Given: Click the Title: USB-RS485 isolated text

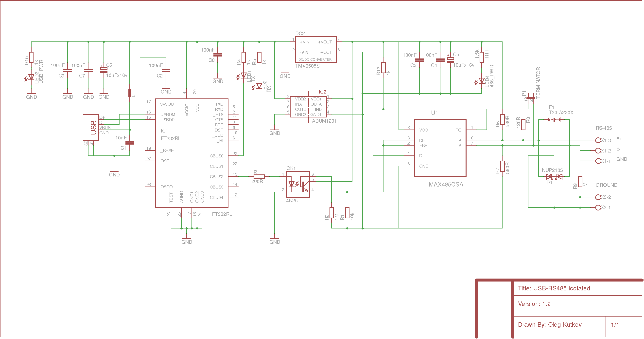Looking at the screenshot, I should coord(554,288).
